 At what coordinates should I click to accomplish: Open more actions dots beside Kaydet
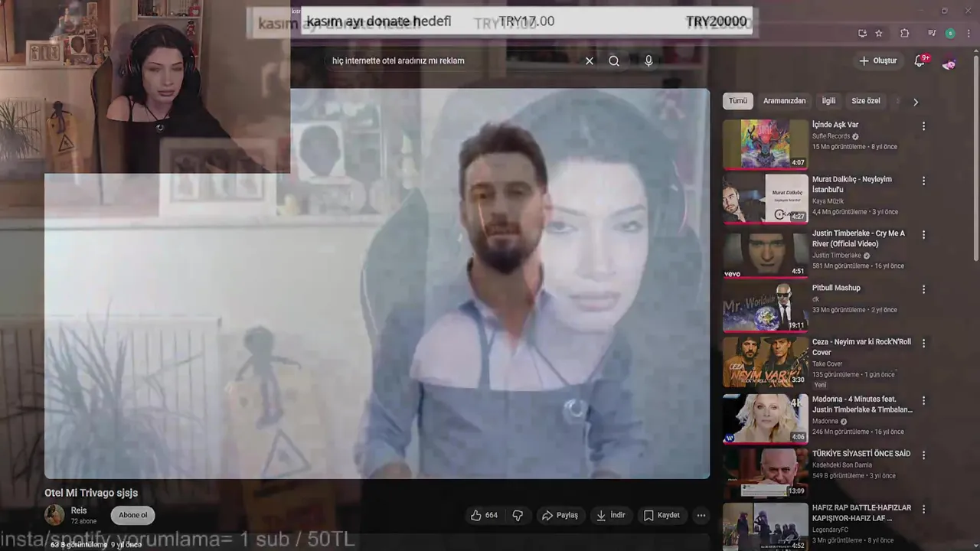[x=701, y=515]
